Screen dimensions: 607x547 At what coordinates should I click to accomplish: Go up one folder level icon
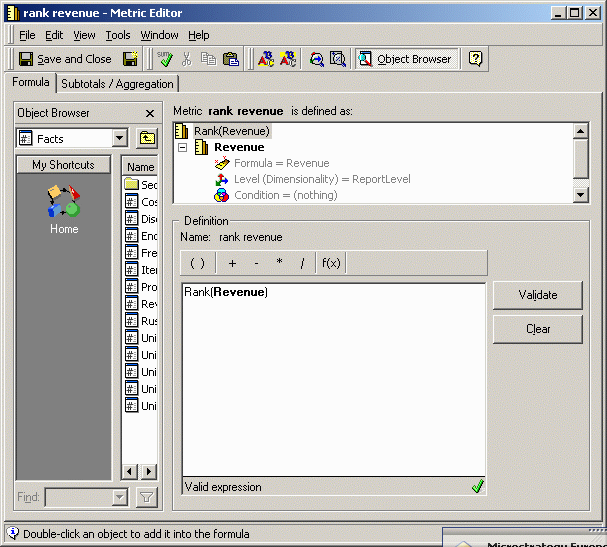[x=147, y=138]
